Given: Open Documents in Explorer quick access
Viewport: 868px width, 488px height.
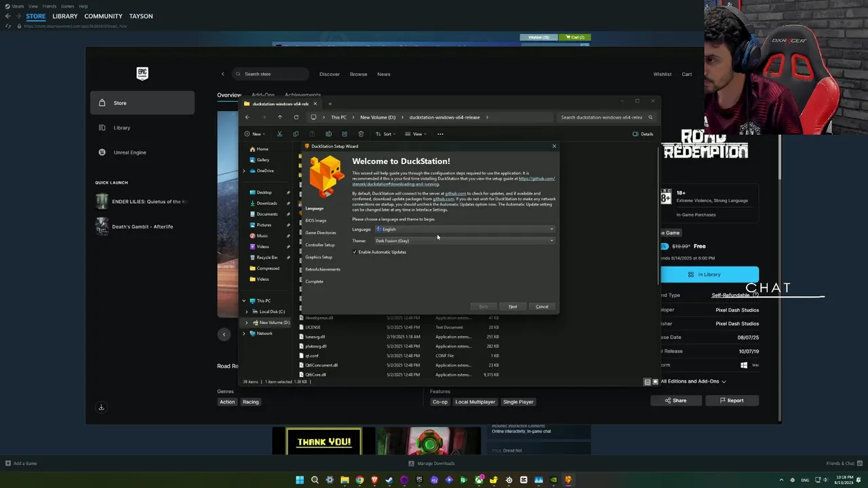Looking at the screenshot, I should pos(267,214).
